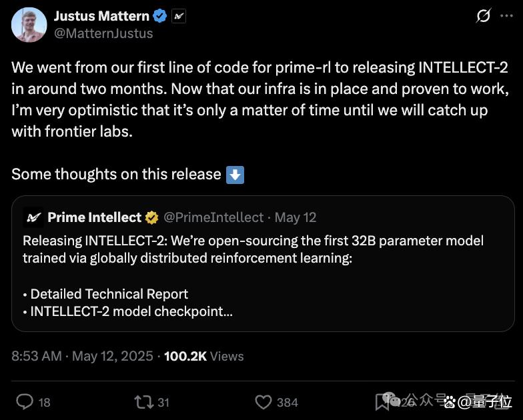
Task: Click the Prime Intellect account name
Action: [95, 217]
